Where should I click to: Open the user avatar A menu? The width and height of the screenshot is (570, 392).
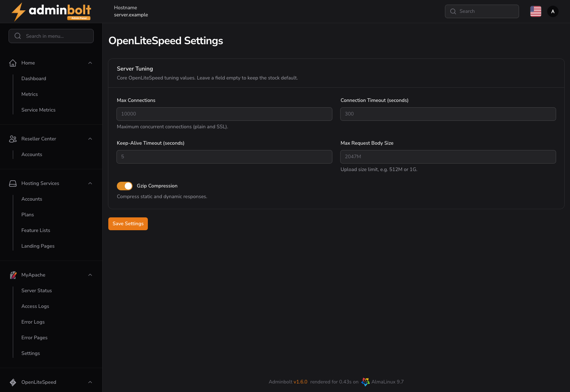[553, 11]
